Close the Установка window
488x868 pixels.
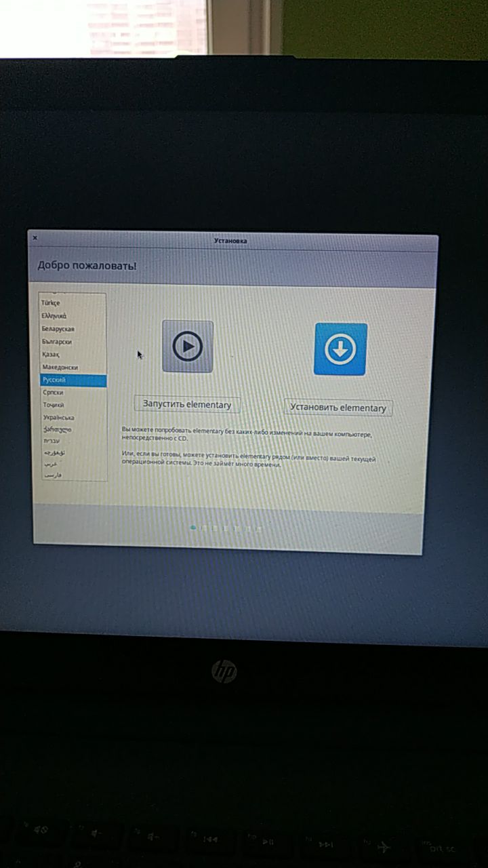[x=35, y=237]
